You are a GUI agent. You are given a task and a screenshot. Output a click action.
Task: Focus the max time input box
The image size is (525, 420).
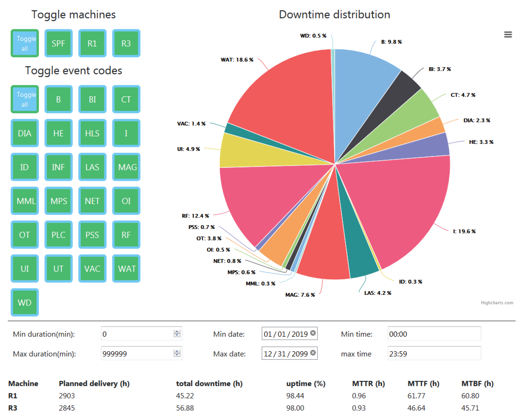(x=434, y=353)
